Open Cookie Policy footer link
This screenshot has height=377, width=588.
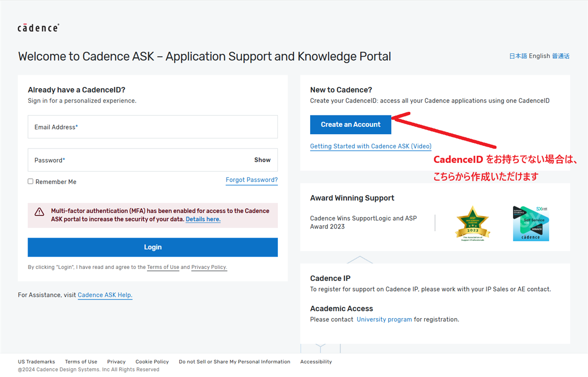pyautogui.click(x=152, y=362)
